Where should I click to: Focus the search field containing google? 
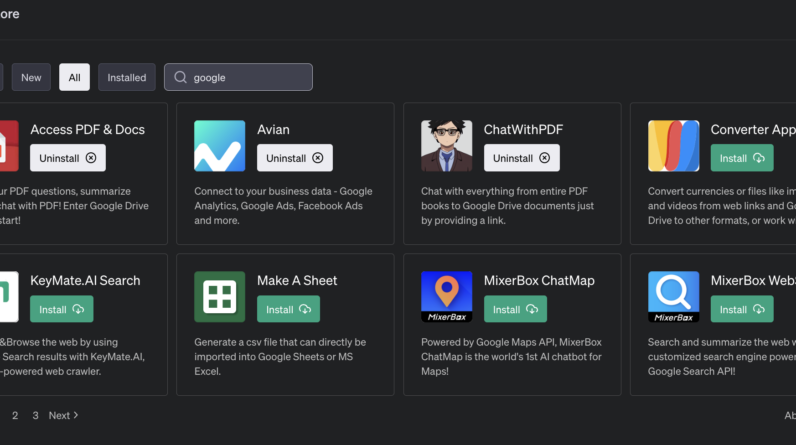tap(238, 77)
